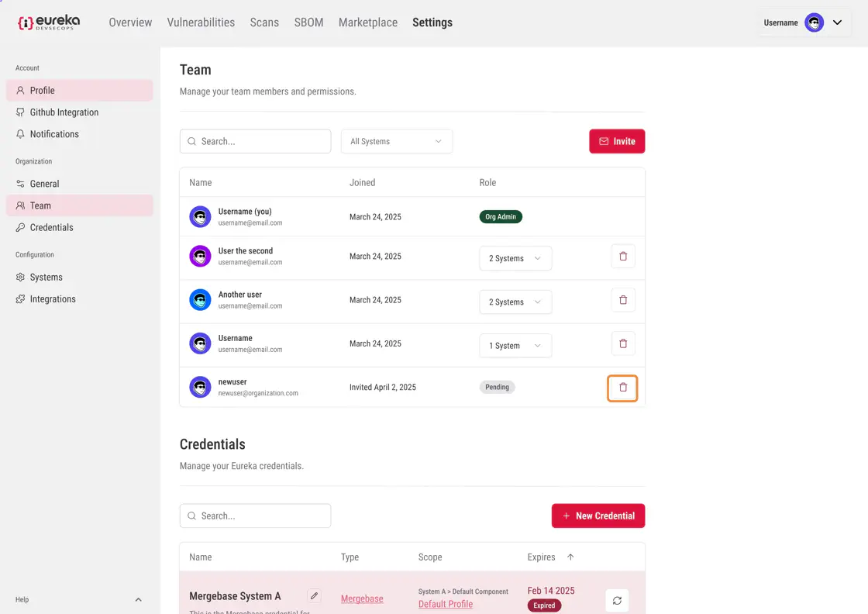Expand User the second's 2 Systems dropdown
868x614 pixels.
(x=515, y=258)
